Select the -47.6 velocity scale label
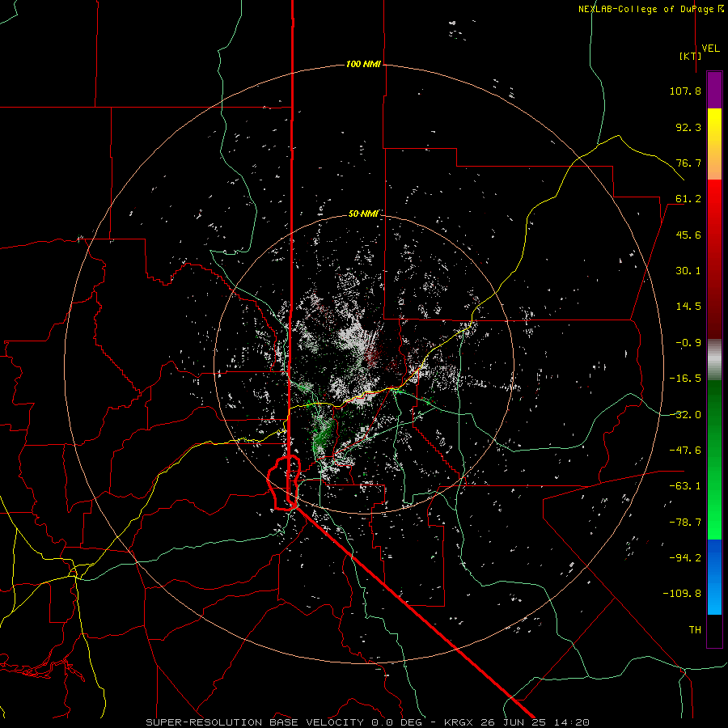 pyautogui.click(x=685, y=451)
